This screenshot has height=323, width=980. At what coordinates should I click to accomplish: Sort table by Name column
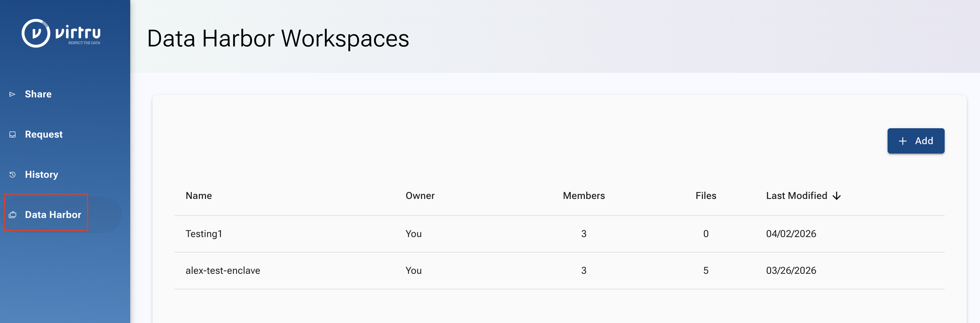tap(198, 196)
